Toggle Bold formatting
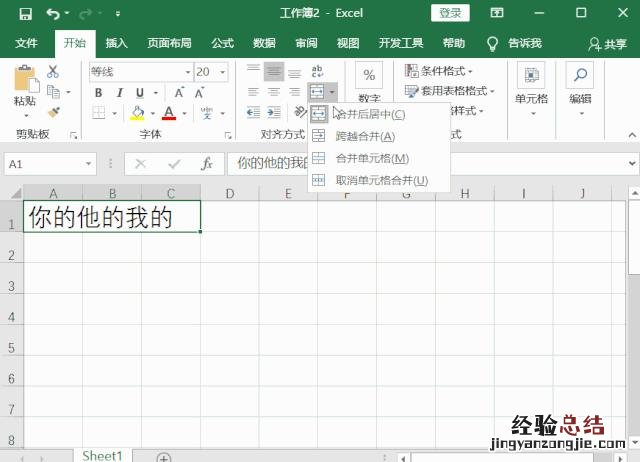This screenshot has width=640, height=462. point(98,92)
